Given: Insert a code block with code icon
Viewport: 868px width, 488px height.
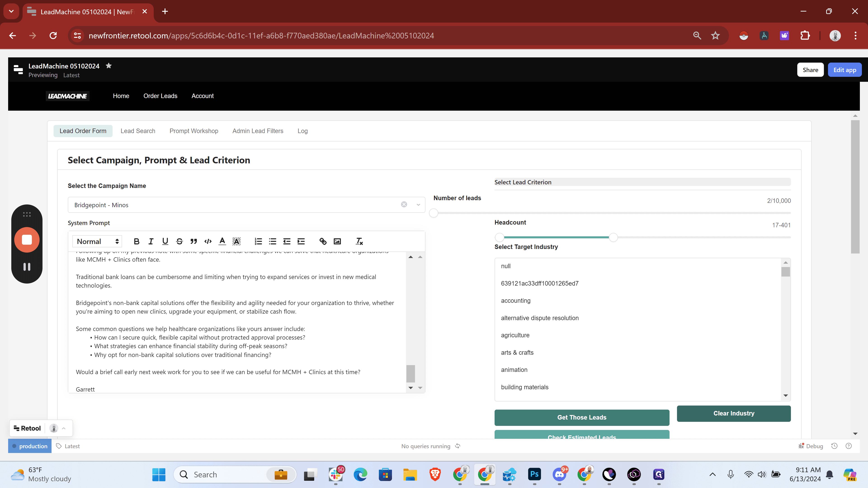Looking at the screenshot, I should point(208,241).
